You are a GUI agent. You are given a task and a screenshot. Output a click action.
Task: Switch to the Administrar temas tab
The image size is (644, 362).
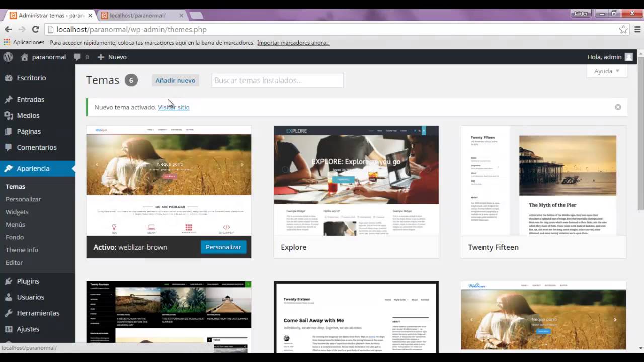tap(49, 16)
